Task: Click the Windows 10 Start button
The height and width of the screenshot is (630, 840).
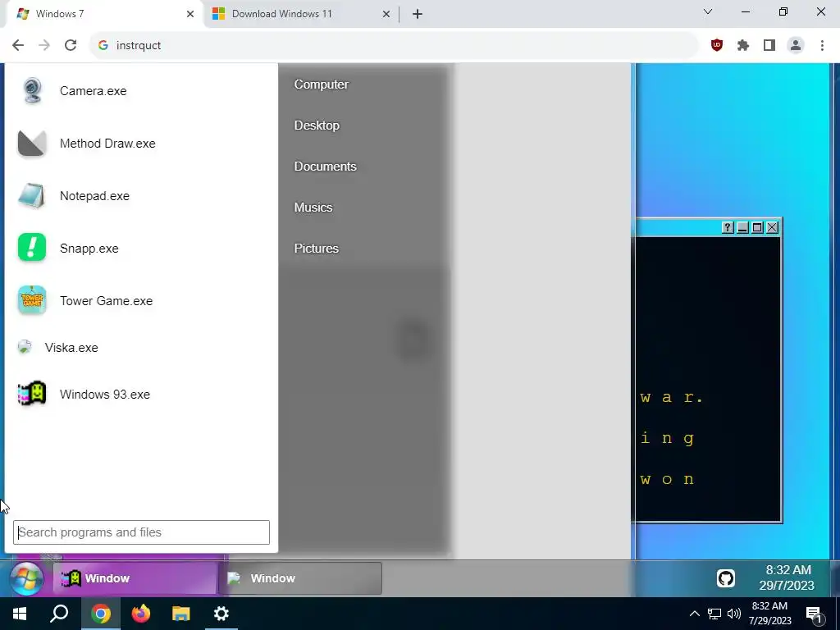Action: click(x=20, y=614)
